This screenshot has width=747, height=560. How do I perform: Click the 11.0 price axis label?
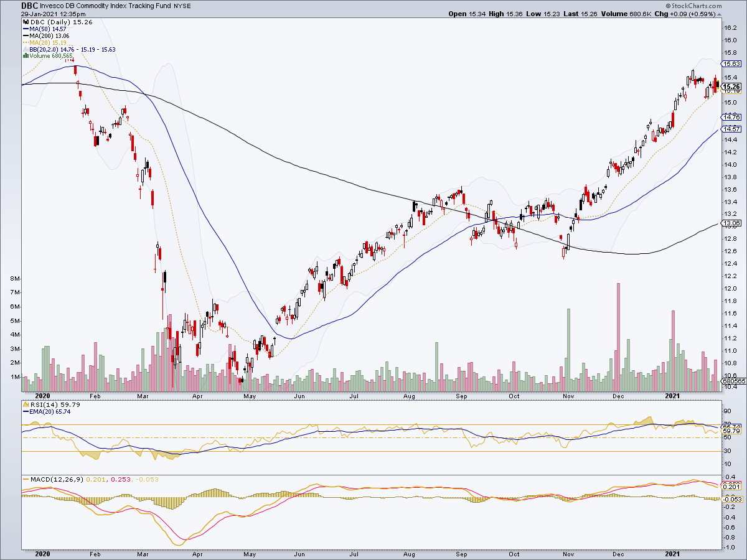click(730, 351)
